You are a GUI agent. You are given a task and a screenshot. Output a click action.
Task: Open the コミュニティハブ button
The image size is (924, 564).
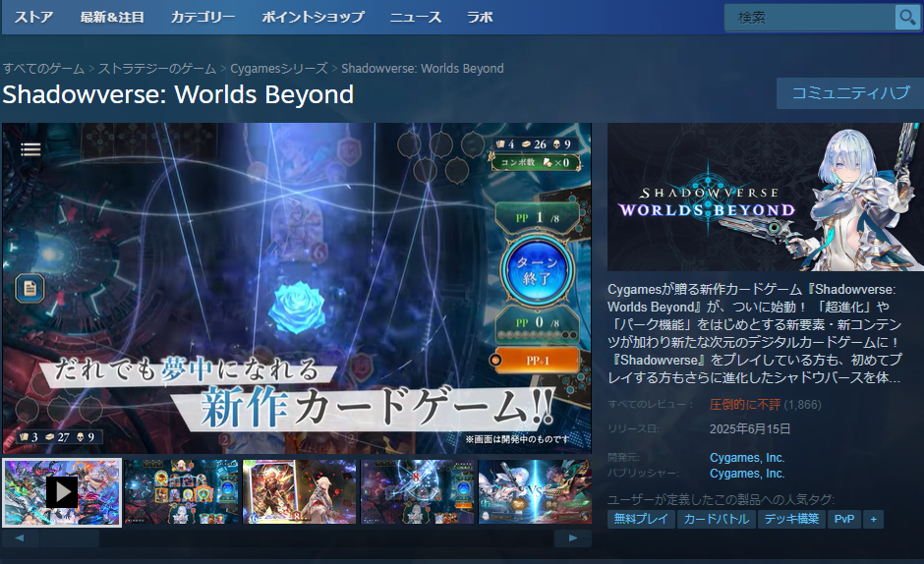[849, 93]
